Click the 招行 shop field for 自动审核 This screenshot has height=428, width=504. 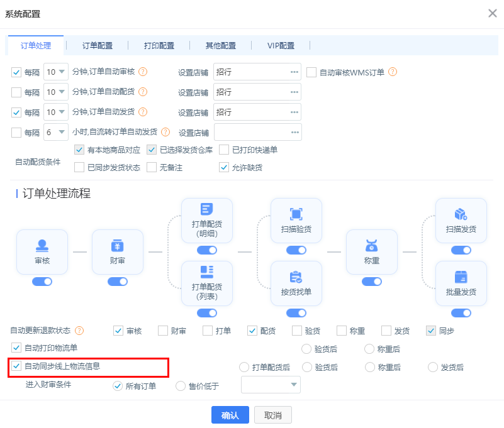click(x=257, y=72)
